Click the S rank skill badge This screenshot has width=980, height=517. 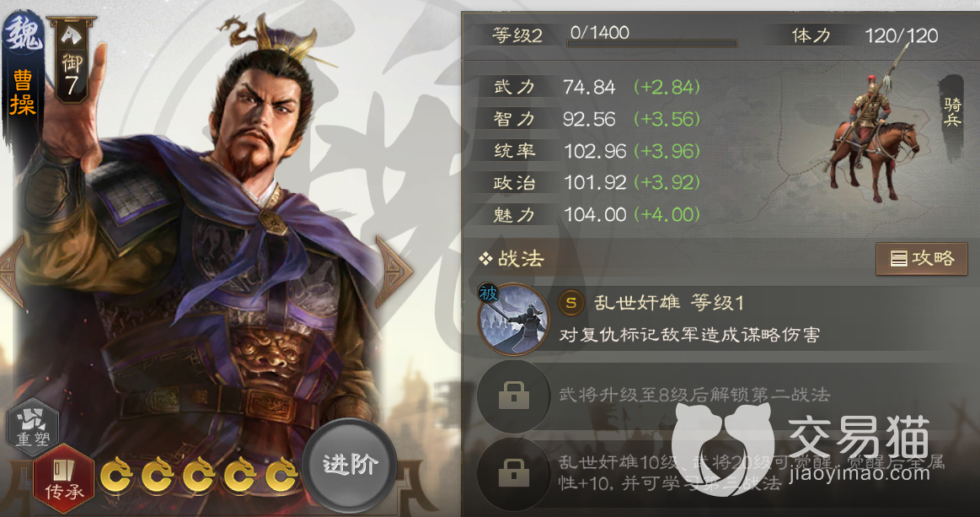click(x=570, y=304)
